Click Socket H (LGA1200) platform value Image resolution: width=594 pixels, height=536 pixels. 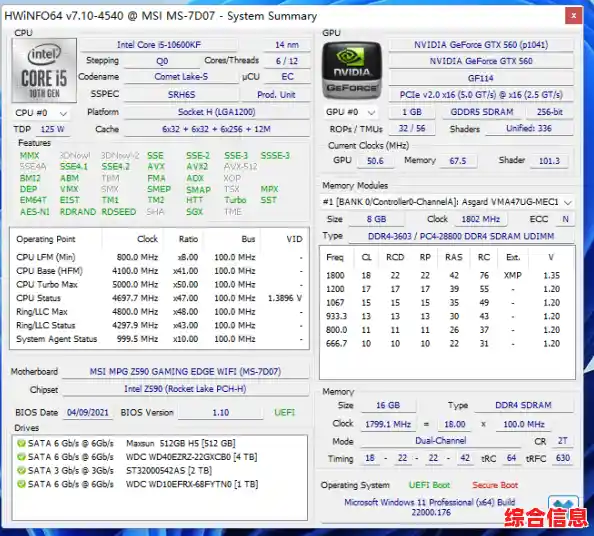[x=217, y=112]
